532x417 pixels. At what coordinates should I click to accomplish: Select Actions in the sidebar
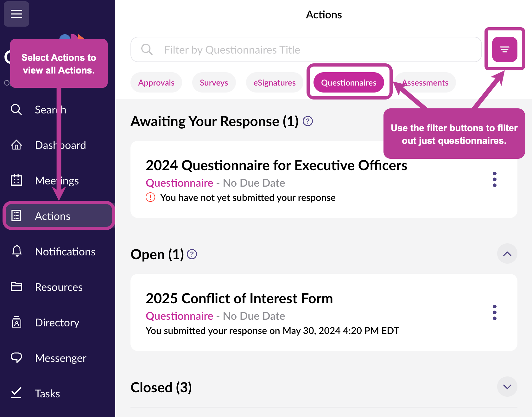(58, 216)
